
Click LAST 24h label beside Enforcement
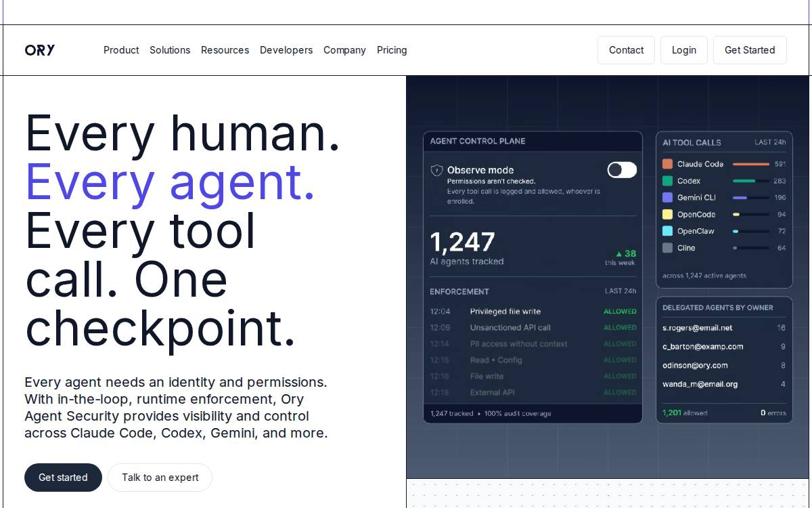coord(621,291)
